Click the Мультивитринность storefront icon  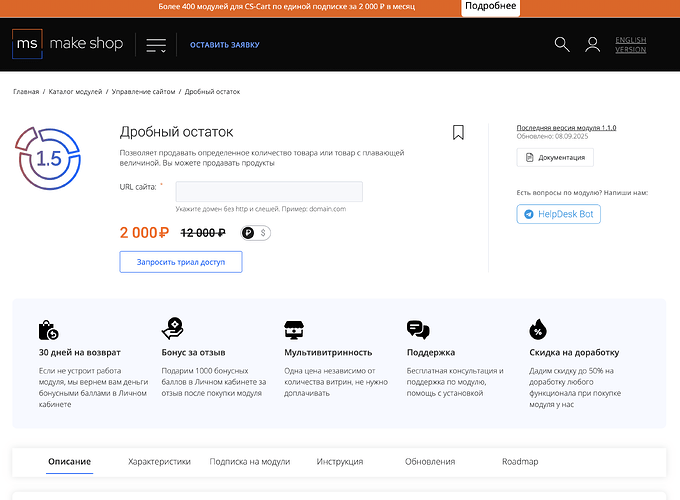(294, 330)
